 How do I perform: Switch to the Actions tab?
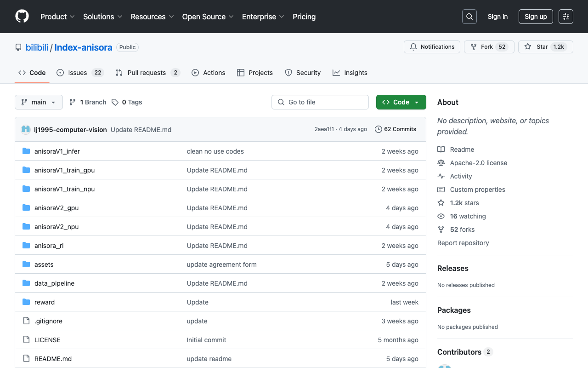(x=209, y=73)
